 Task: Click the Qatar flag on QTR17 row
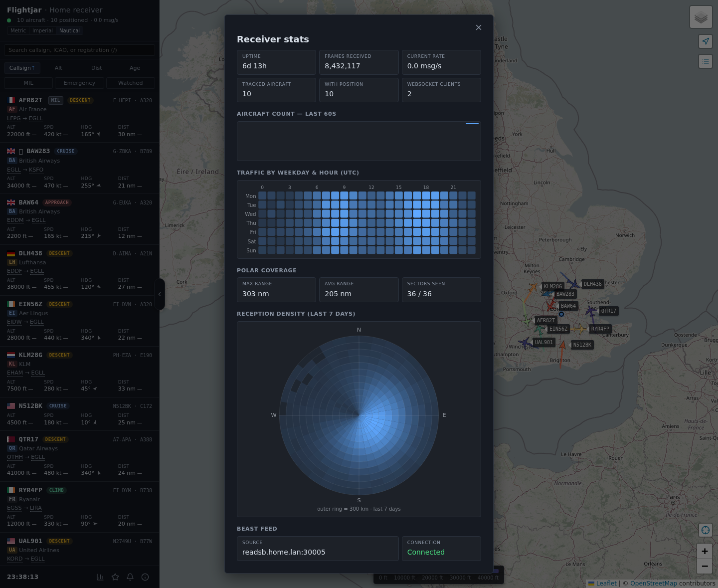click(x=11, y=439)
